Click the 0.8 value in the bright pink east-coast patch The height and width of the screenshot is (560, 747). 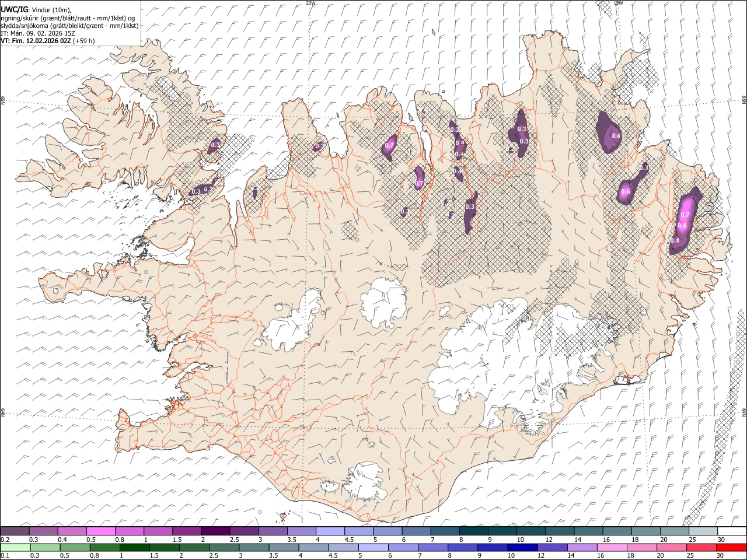[682, 225]
